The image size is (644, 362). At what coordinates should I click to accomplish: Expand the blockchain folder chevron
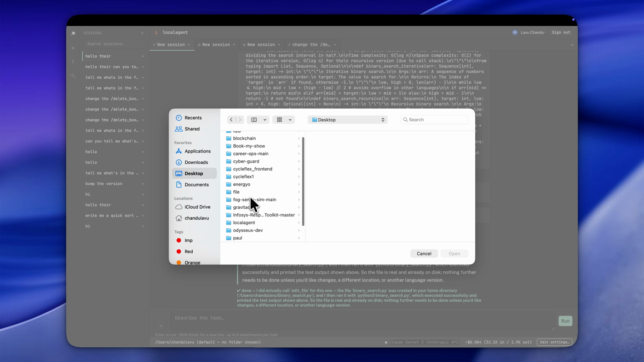[299, 138]
